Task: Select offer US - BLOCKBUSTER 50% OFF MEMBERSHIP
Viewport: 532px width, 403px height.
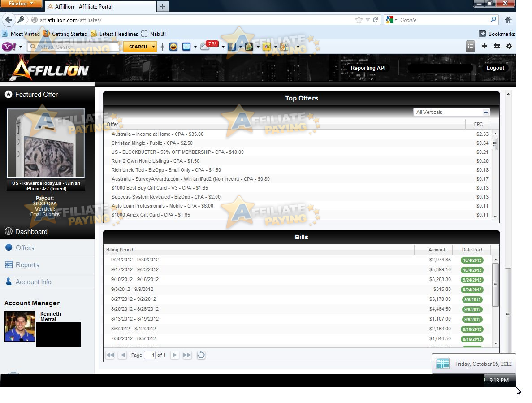Action: [x=298, y=152]
